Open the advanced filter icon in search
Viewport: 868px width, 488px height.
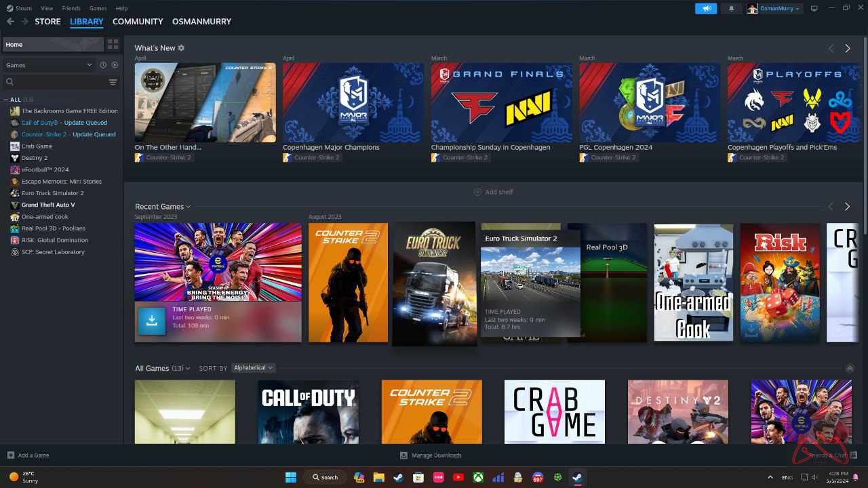tap(113, 82)
